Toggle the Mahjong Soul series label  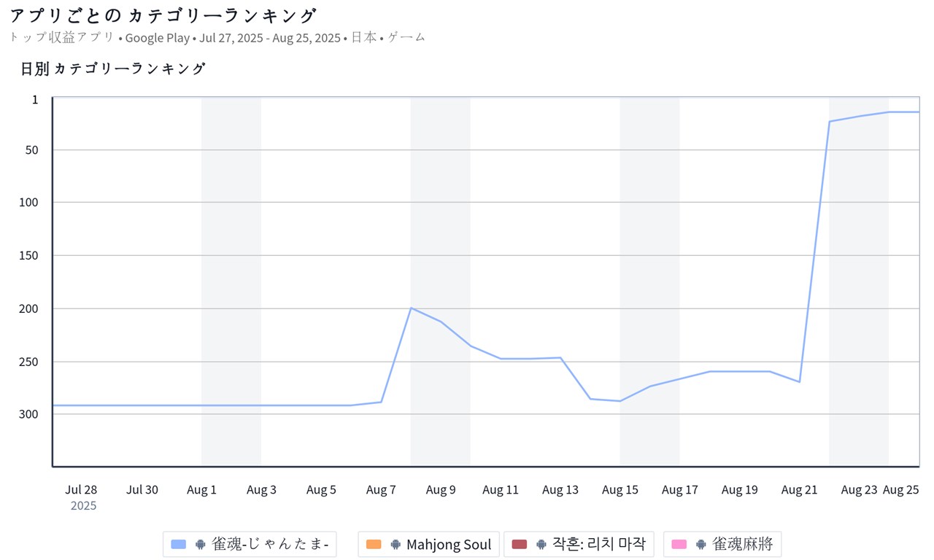pyautogui.click(x=449, y=545)
